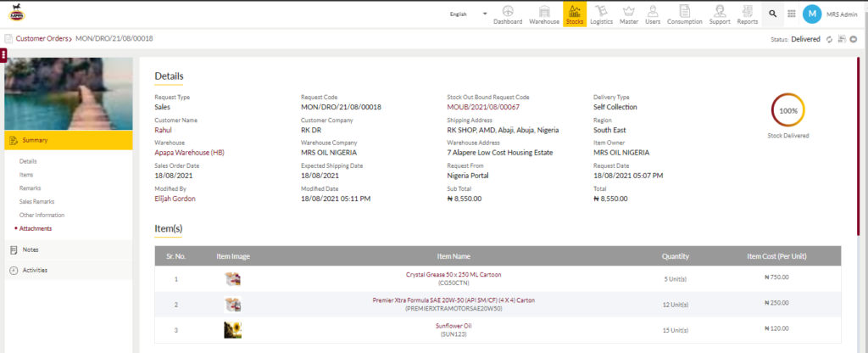Open the MRS Admin user menu
868x353 pixels.
tap(842, 14)
